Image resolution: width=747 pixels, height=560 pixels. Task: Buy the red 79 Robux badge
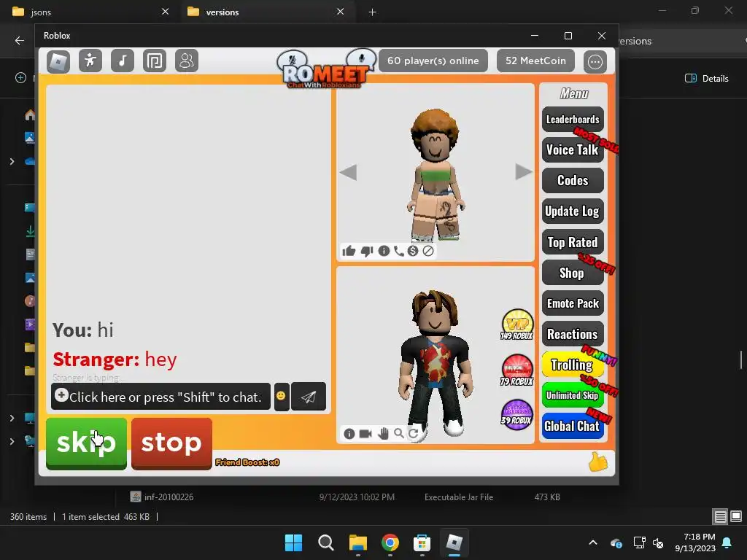point(517,370)
